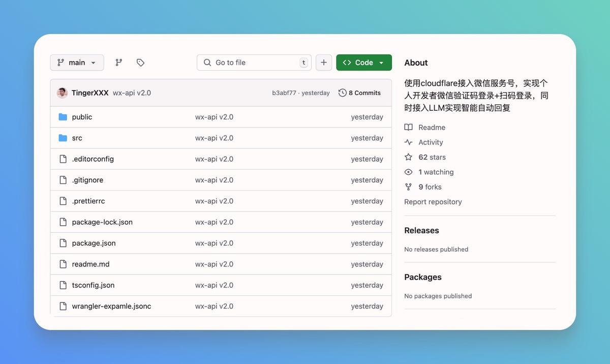Open the Activity link
Image resolution: width=610 pixels, height=364 pixels.
[x=431, y=142]
